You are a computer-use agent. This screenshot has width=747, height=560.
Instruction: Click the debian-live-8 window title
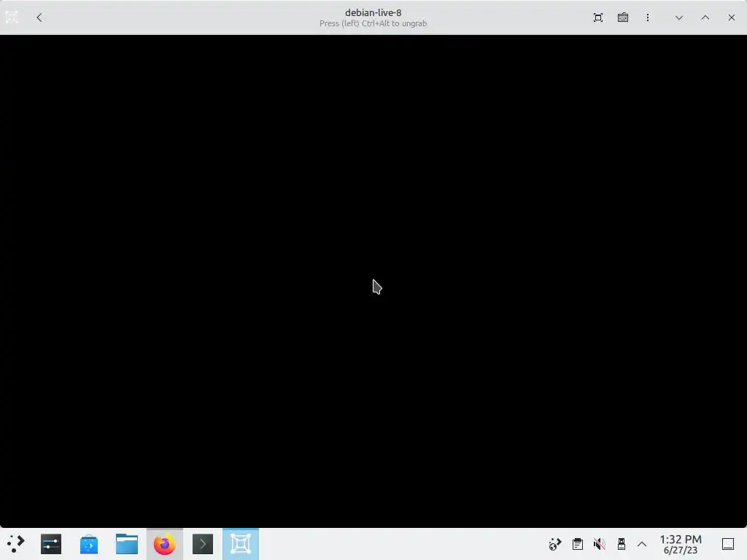[x=373, y=13]
